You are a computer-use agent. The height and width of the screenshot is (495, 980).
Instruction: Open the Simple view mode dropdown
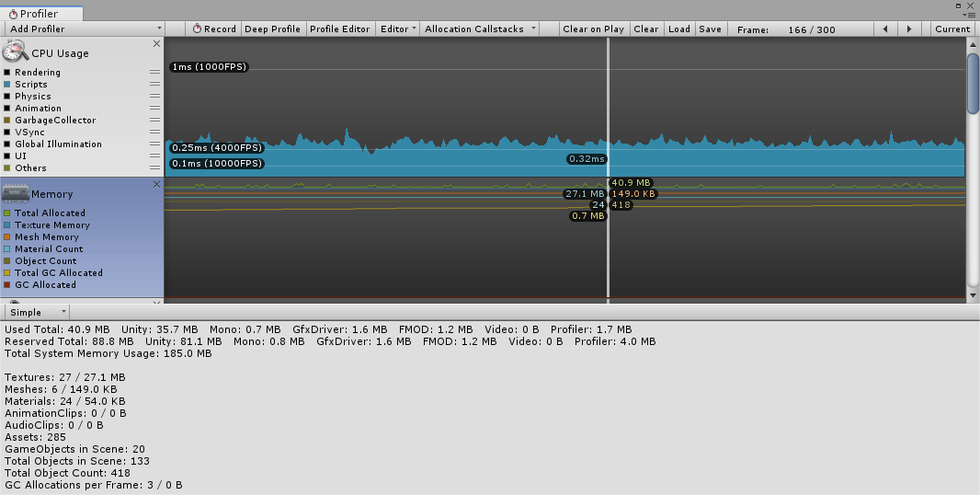(37, 312)
